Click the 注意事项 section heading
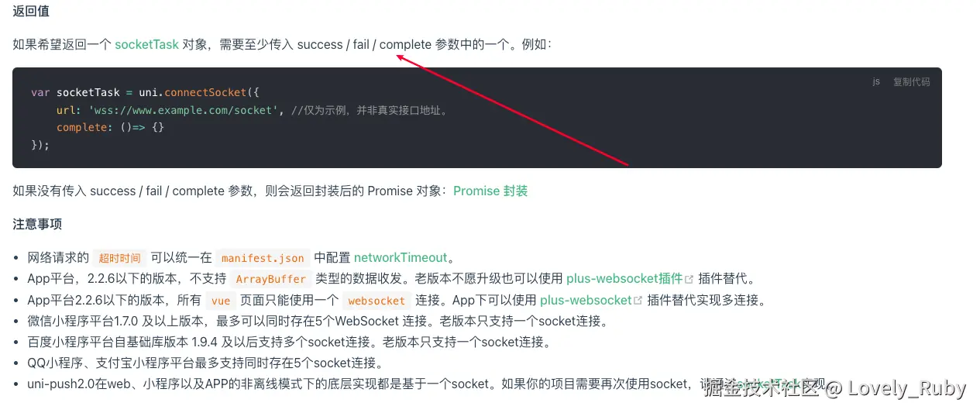The image size is (980, 413). coord(37,224)
